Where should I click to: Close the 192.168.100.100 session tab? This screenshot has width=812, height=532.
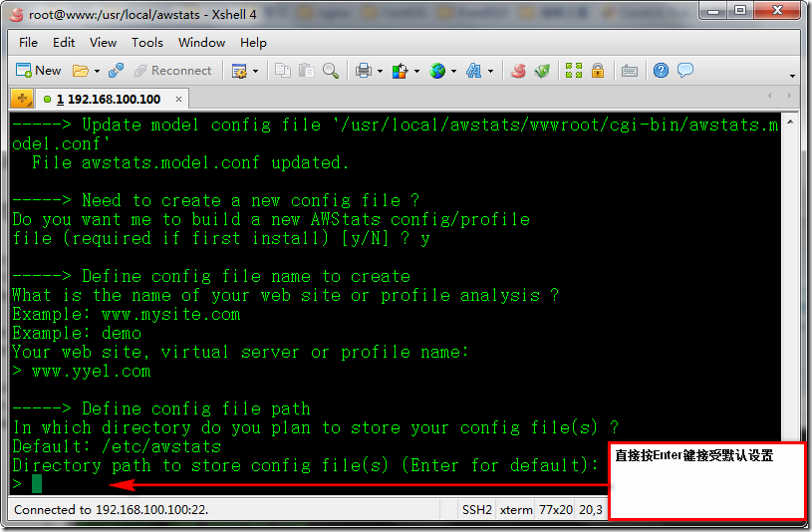pyautogui.click(x=178, y=99)
